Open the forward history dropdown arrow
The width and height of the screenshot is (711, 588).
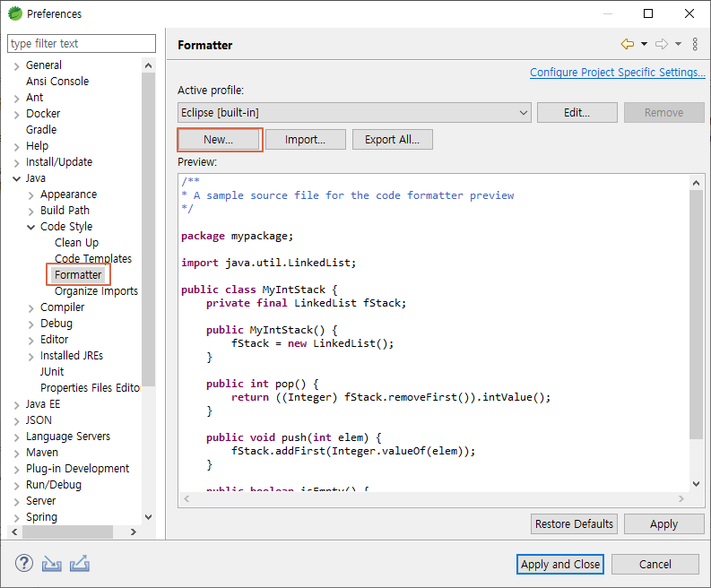(678, 44)
